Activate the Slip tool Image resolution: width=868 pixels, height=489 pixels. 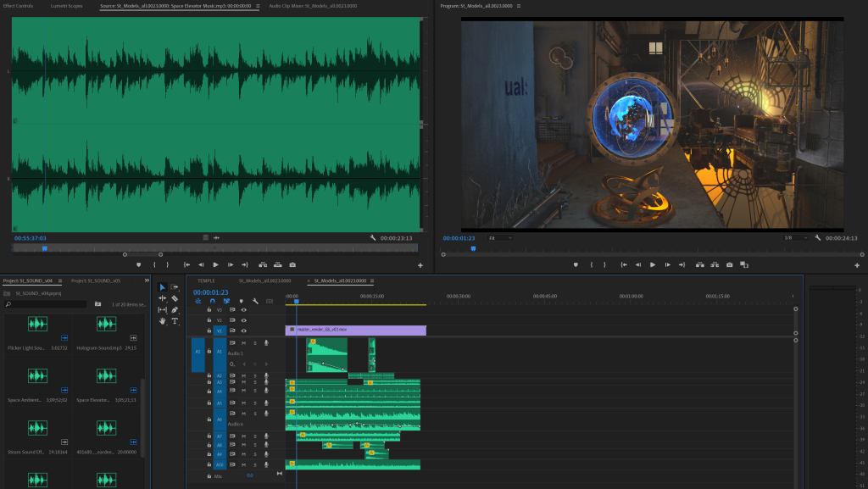(162, 310)
